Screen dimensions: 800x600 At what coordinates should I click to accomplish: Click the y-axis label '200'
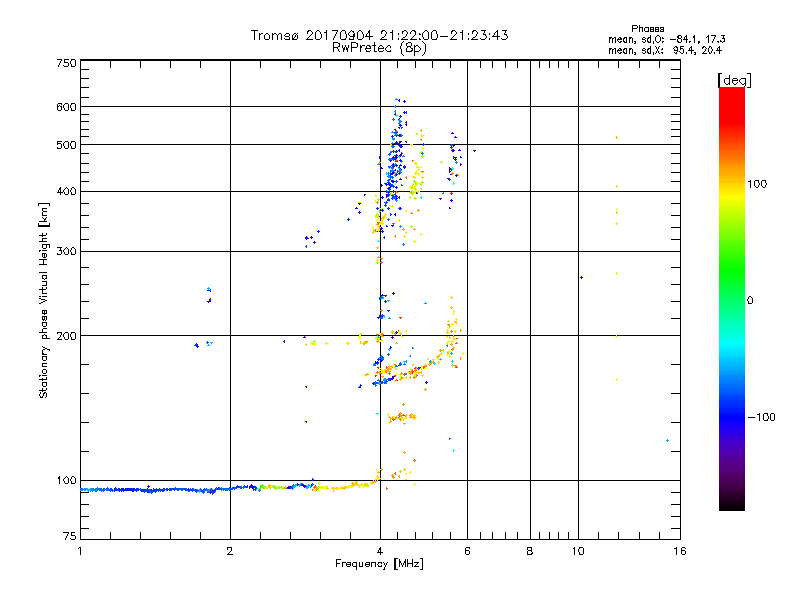point(66,336)
